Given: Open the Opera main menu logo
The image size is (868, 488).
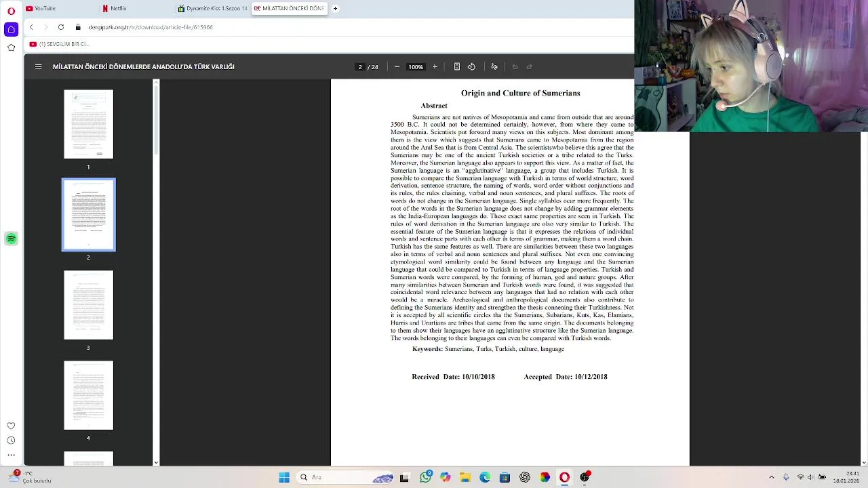Looking at the screenshot, I should [11, 11].
